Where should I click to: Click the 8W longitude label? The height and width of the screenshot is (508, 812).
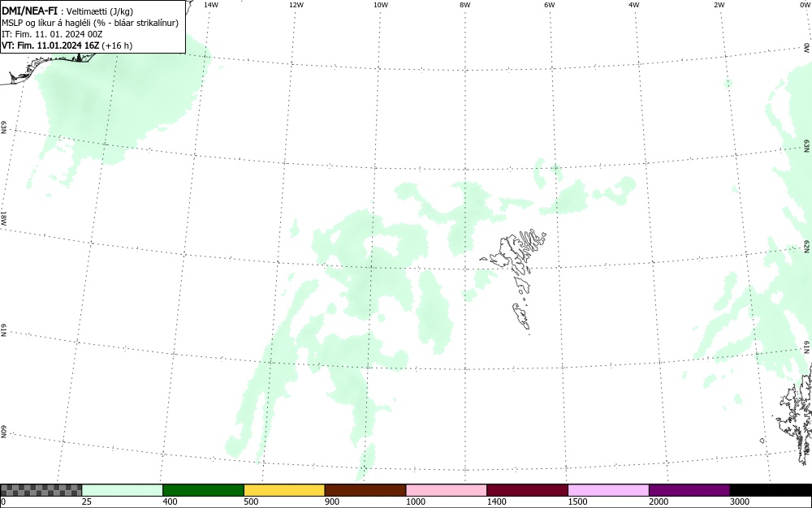tap(465, 5)
